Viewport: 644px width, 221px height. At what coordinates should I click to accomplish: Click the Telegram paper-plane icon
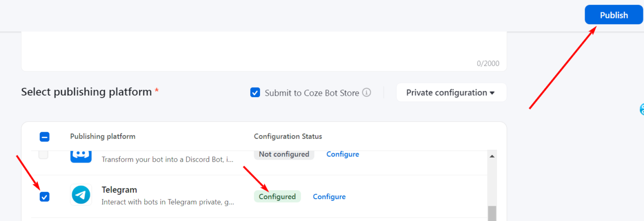click(x=81, y=195)
